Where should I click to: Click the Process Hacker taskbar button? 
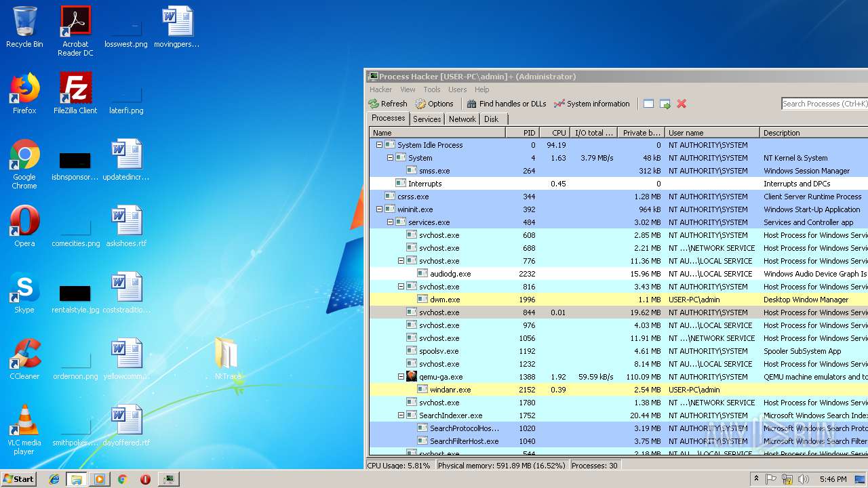coord(168,479)
